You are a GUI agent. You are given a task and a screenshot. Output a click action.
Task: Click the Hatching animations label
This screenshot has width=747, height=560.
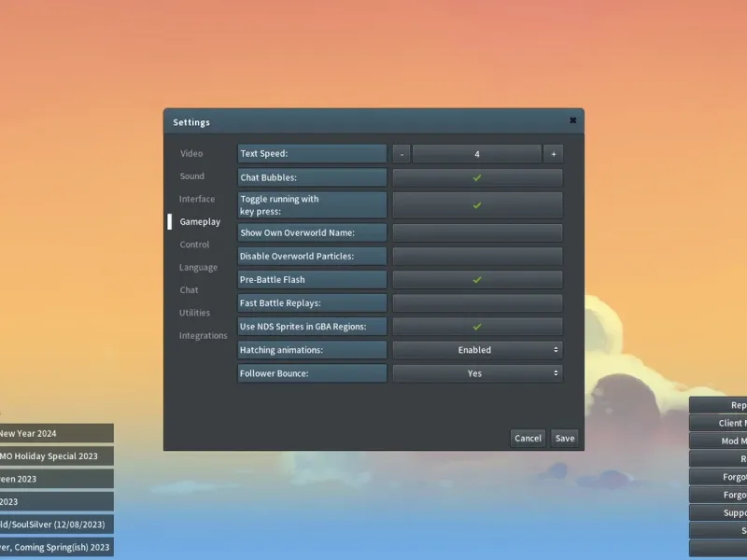pyautogui.click(x=312, y=350)
